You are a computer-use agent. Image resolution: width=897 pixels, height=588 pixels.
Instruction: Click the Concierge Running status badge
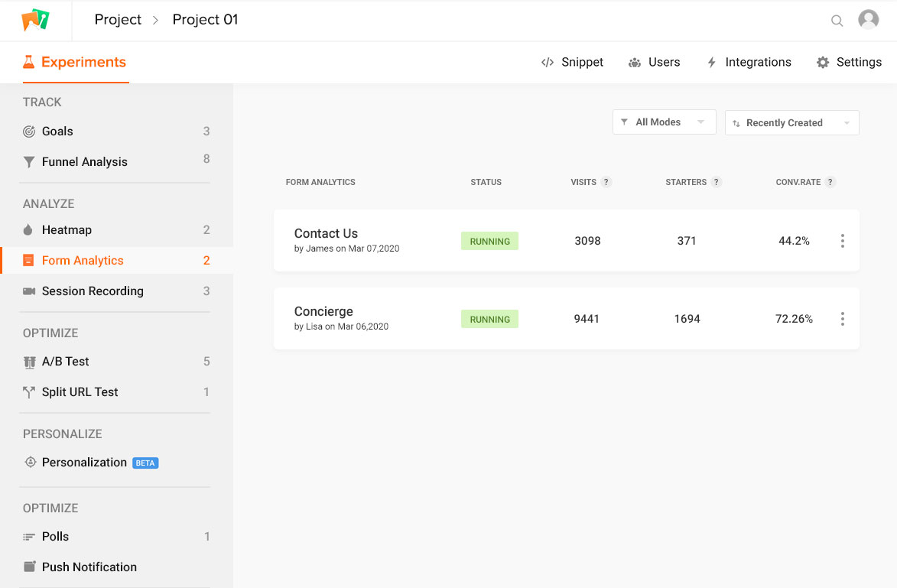[x=489, y=319]
